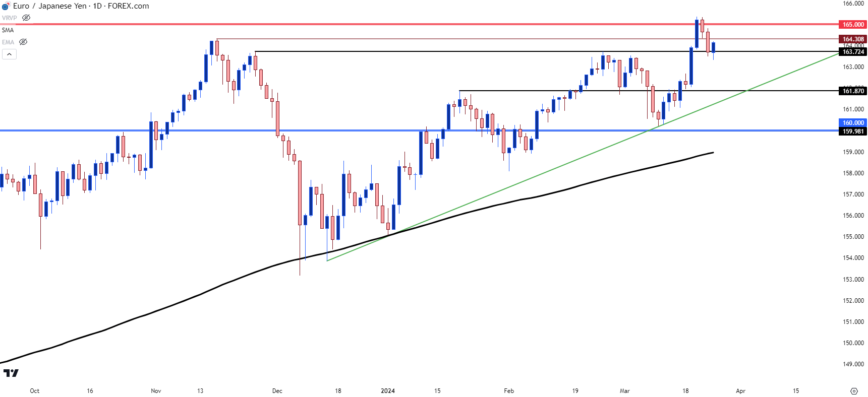Image resolution: width=868 pixels, height=397 pixels.
Task: Click the EMA indicator label
Action: pyautogui.click(x=8, y=42)
